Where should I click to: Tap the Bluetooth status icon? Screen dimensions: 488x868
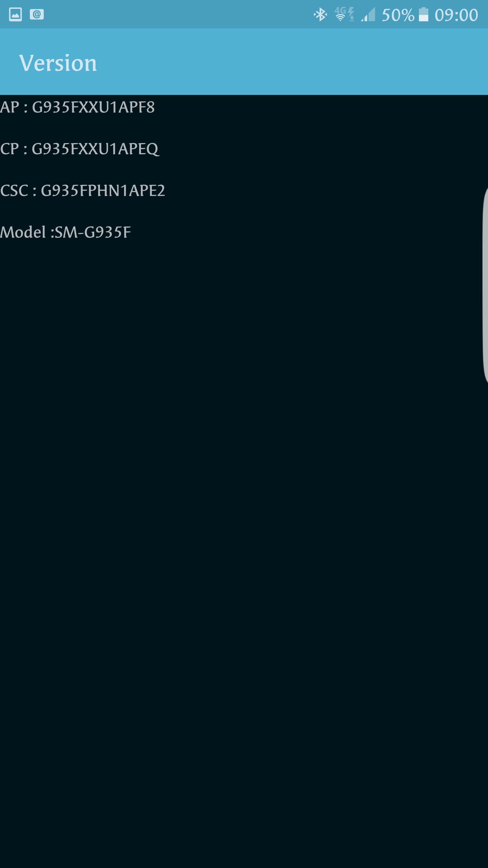point(320,15)
